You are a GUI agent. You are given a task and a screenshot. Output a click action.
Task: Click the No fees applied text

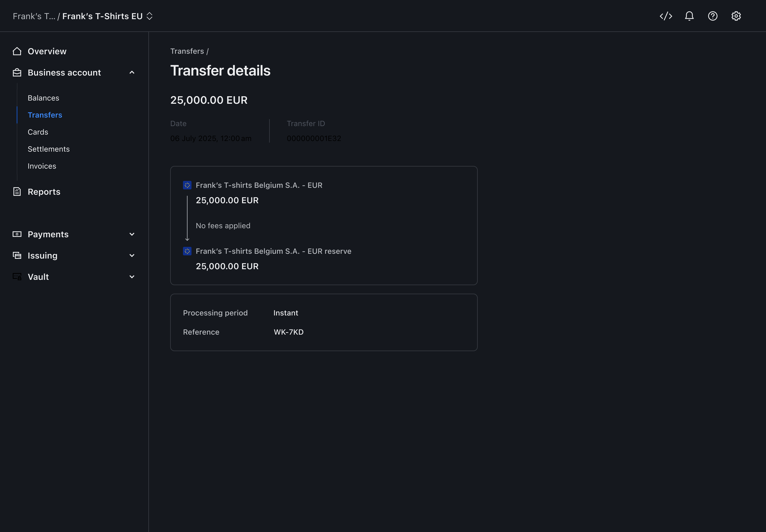(223, 226)
